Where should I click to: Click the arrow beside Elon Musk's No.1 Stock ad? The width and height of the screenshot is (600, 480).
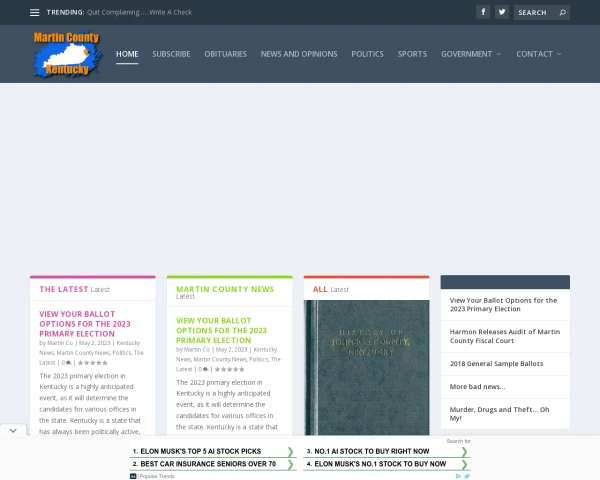point(464,465)
